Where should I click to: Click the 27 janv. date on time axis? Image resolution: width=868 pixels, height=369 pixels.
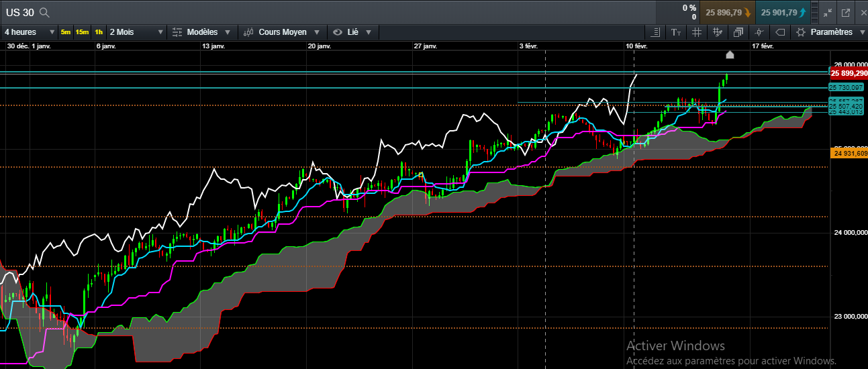coord(426,46)
